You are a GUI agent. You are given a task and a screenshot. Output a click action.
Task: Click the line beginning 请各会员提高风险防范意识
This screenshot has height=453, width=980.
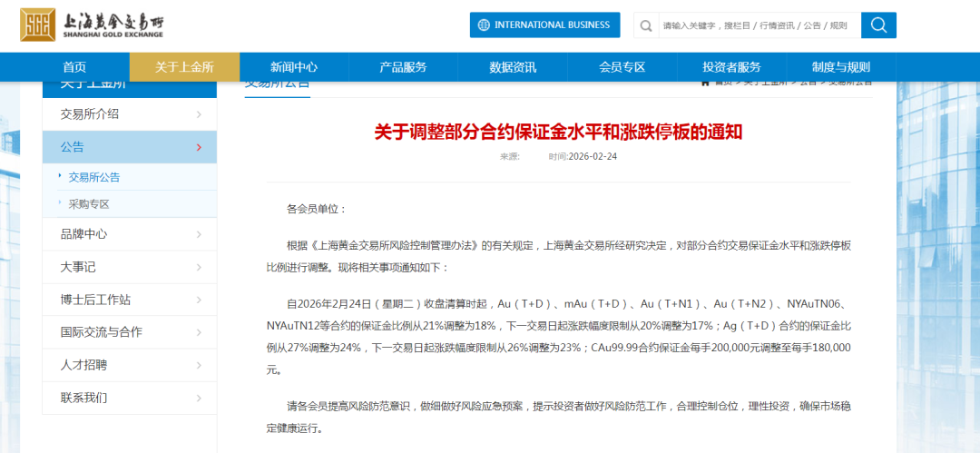click(x=559, y=418)
